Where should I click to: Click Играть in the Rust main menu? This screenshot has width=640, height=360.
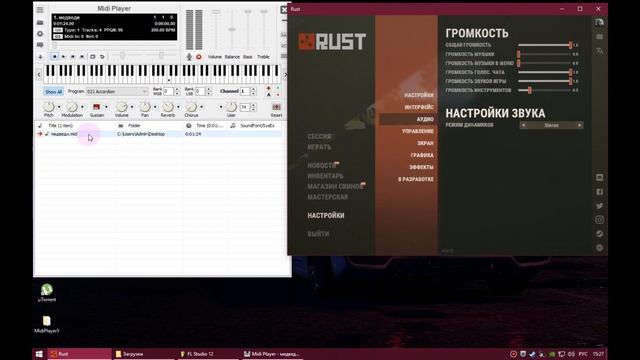(x=319, y=147)
